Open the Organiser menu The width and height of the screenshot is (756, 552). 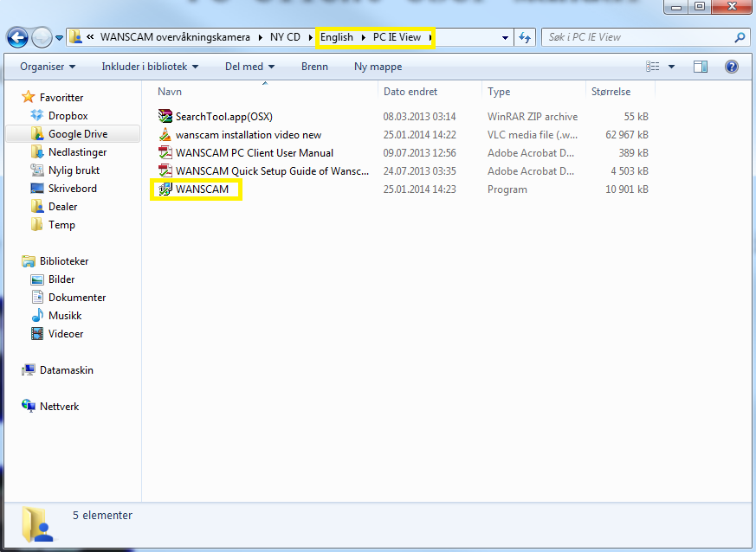point(48,67)
